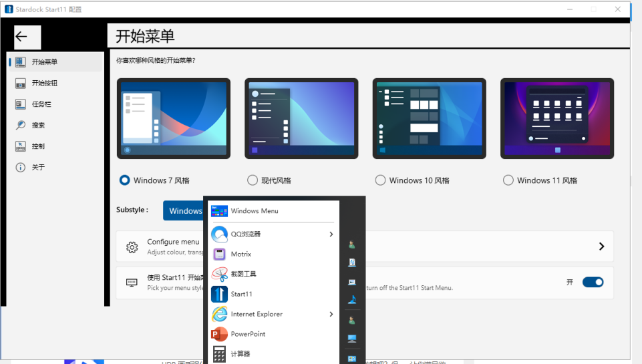This screenshot has width=642, height=364.
Task: Click the Windows 11 style preview thumbnail
Action: click(x=557, y=119)
